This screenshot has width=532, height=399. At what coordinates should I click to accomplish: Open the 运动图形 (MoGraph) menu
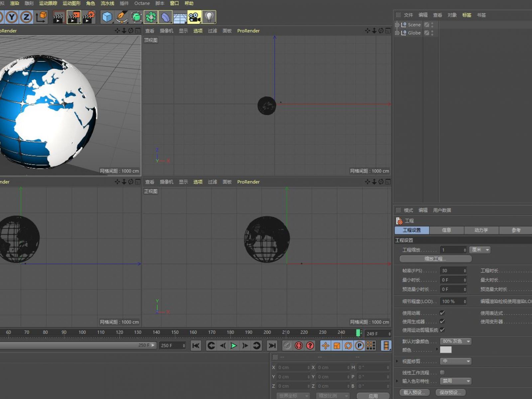point(71,3)
